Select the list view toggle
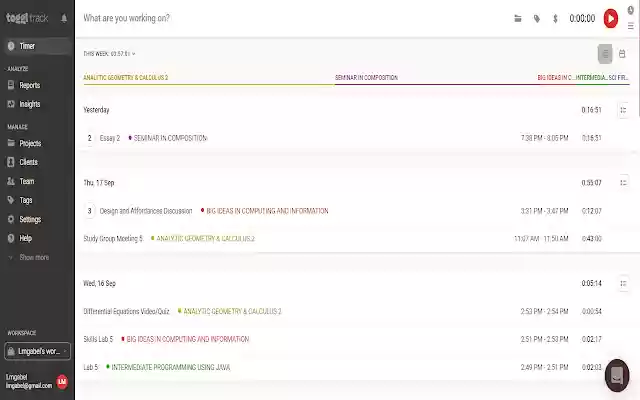640x400 pixels. click(x=605, y=54)
